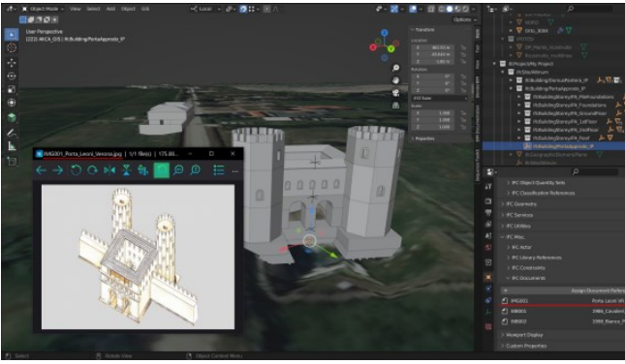Viewport: 625px width, 364px height.
Task: Click Assign Document Reference button
Action: point(563,290)
